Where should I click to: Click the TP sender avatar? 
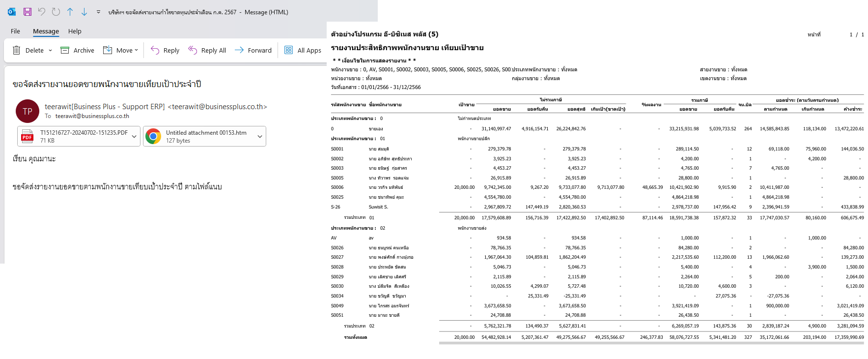28,111
